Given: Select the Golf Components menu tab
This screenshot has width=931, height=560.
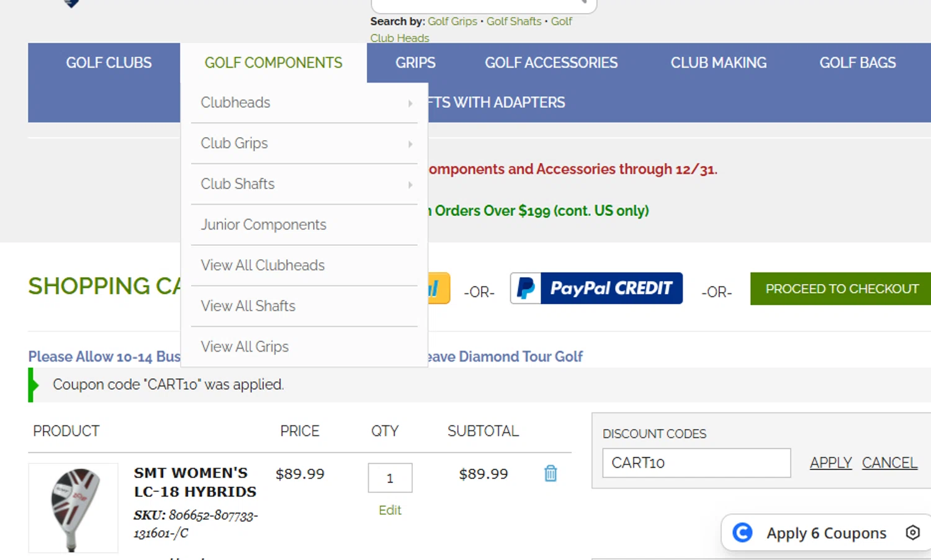Looking at the screenshot, I should (273, 63).
